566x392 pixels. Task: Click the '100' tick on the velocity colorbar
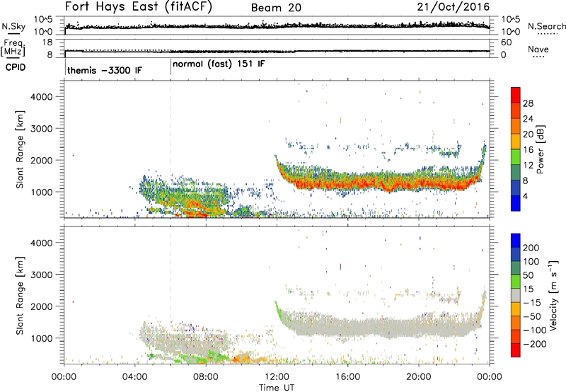531,262
